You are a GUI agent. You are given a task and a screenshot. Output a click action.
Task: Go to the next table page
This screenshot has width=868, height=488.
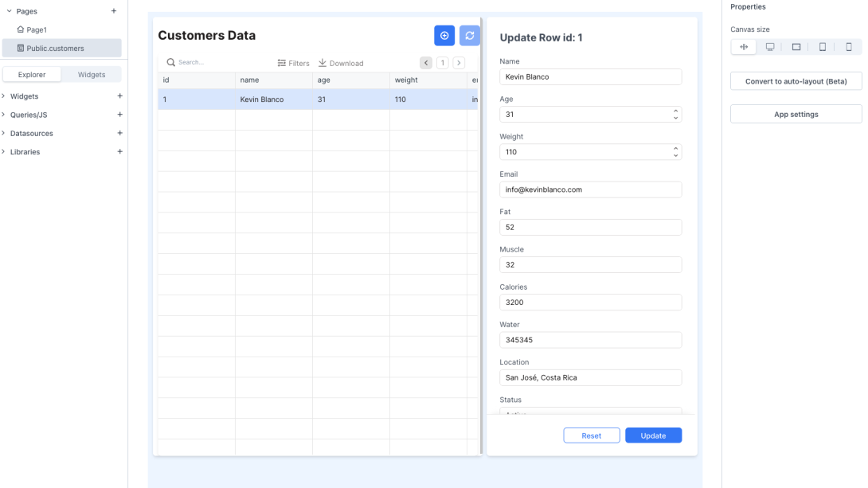click(x=459, y=61)
